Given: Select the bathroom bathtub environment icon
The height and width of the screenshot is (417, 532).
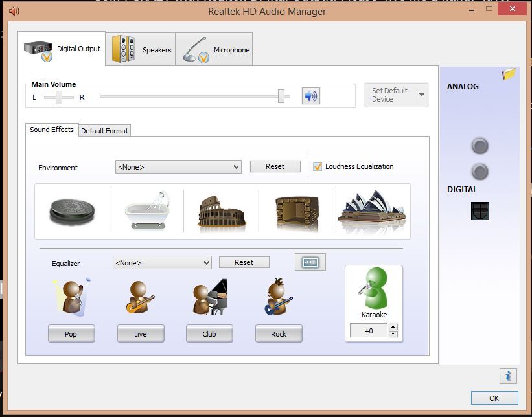Looking at the screenshot, I should tap(147, 210).
